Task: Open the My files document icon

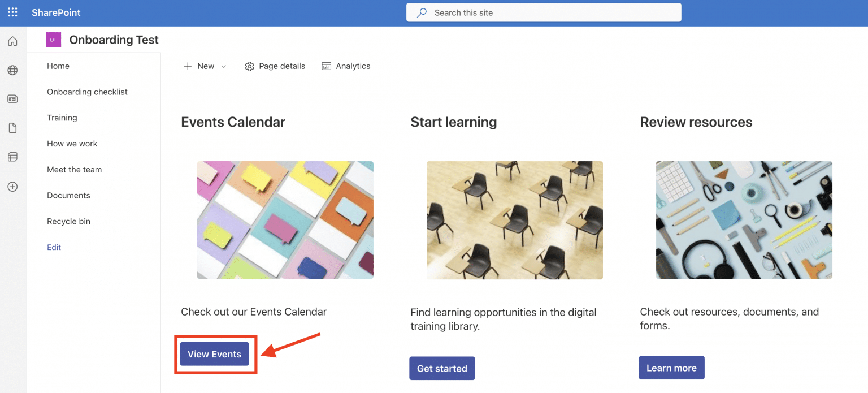Action: click(x=12, y=128)
